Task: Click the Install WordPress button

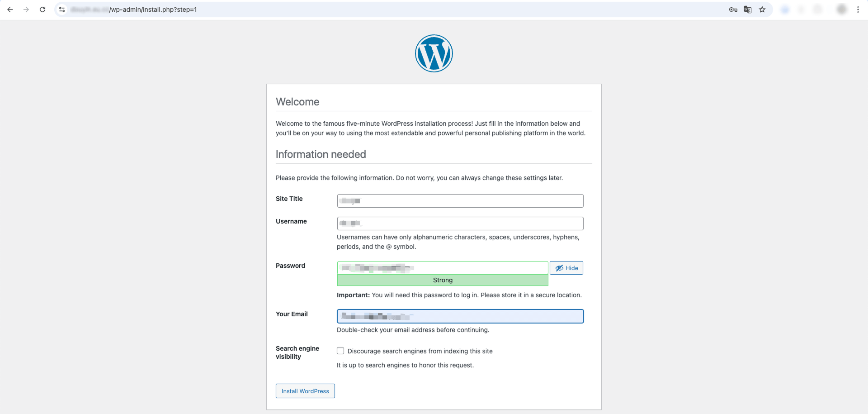Action: coord(305,391)
